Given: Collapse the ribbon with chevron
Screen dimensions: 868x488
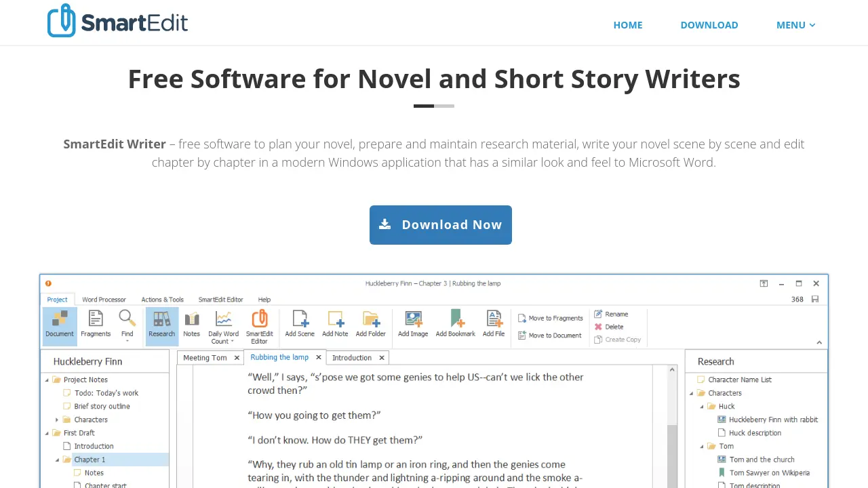Looking at the screenshot, I should pyautogui.click(x=819, y=343).
